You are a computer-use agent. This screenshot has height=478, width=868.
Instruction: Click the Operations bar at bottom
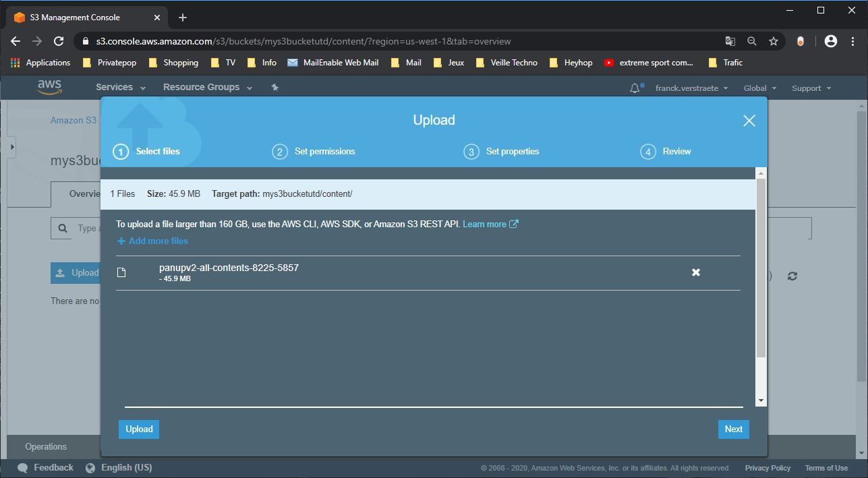coord(46,447)
